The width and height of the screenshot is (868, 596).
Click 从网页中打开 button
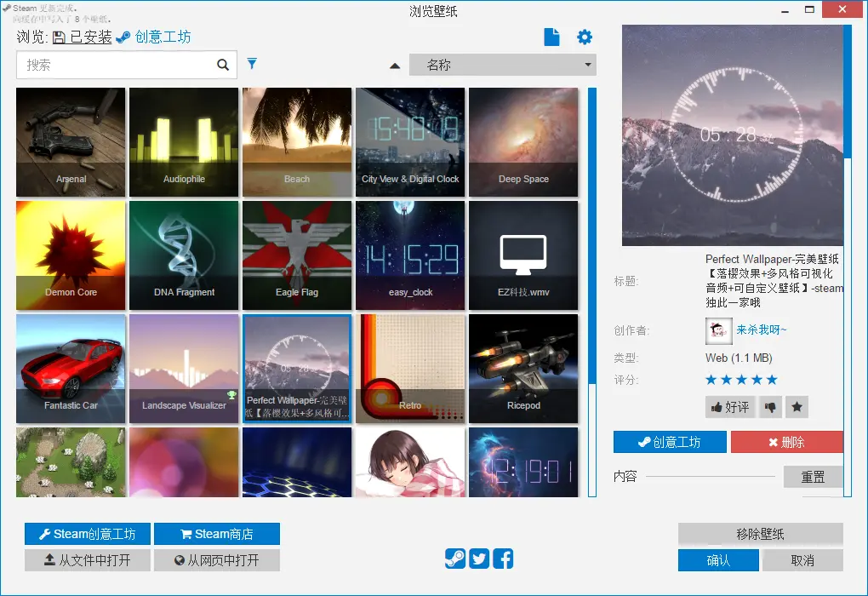coord(217,560)
